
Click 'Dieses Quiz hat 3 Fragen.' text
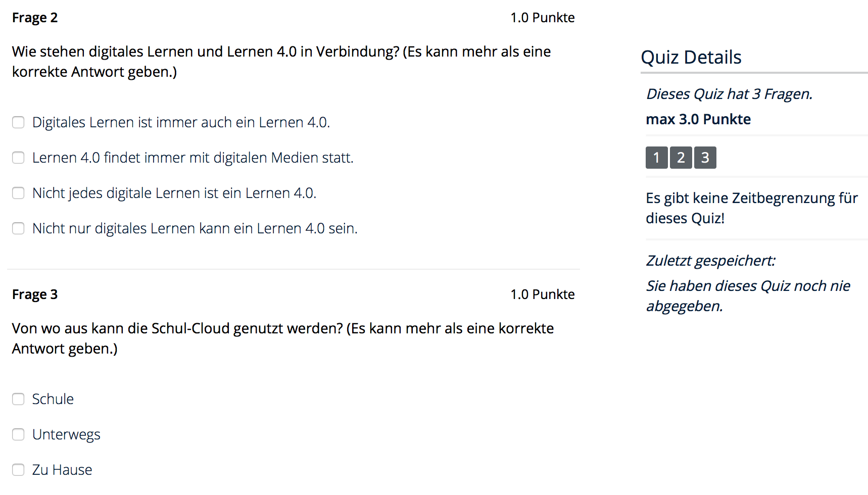[729, 94]
